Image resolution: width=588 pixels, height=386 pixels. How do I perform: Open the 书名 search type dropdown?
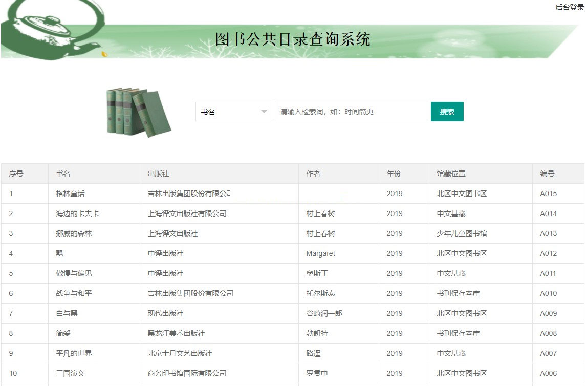coord(233,112)
